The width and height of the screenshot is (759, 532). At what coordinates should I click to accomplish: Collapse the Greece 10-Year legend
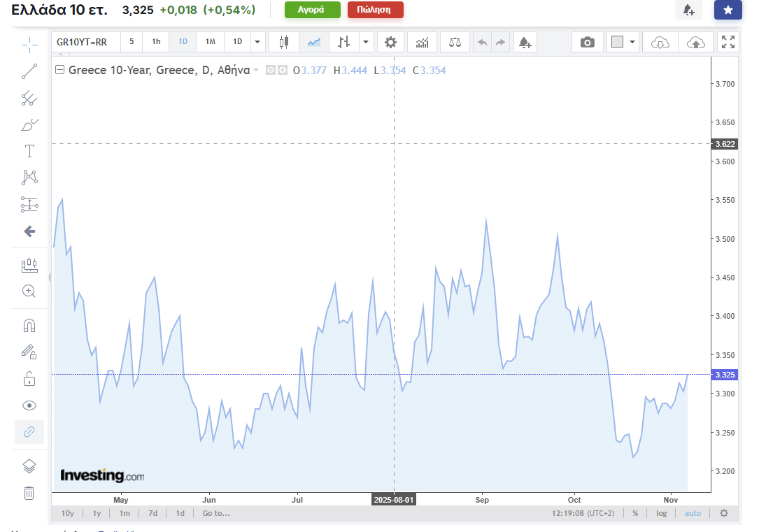click(59, 70)
